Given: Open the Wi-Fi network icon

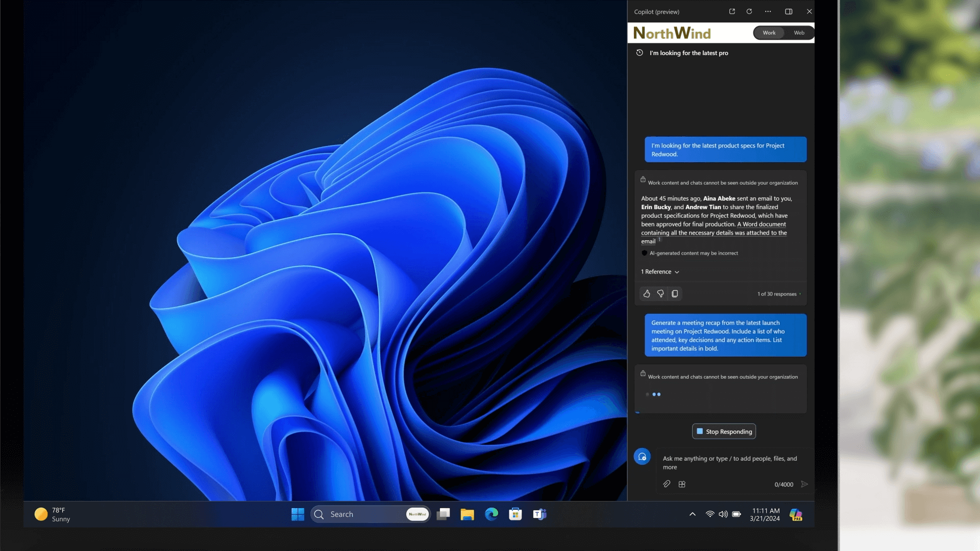Looking at the screenshot, I should pyautogui.click(x=710, y=514).
